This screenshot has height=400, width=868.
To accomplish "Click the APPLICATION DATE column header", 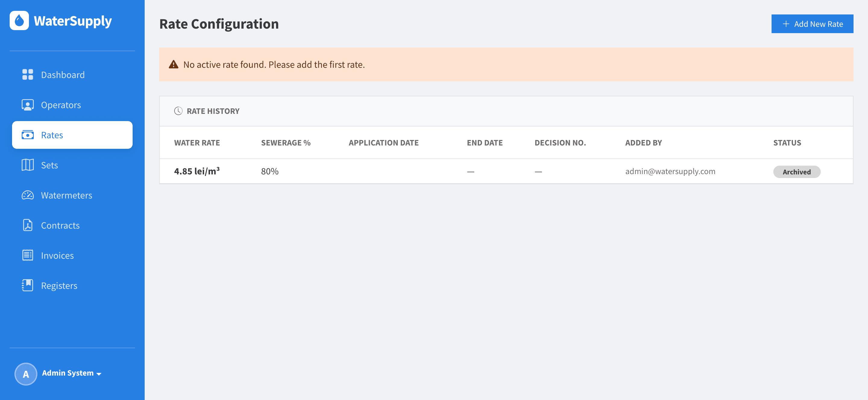I will [383, 142].
